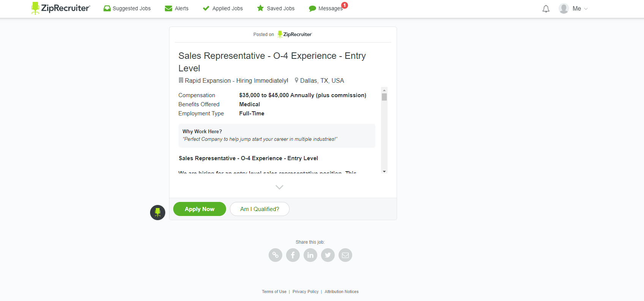Click the user avatar profile picture
The image size is (644, 301).
pos(563,8)
